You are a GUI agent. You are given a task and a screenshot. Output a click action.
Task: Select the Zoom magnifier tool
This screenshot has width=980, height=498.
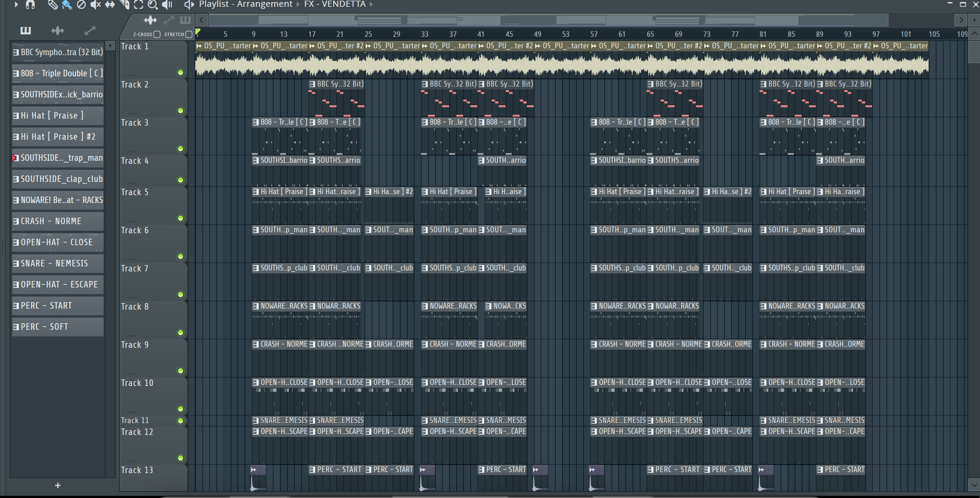coord(152,4)
